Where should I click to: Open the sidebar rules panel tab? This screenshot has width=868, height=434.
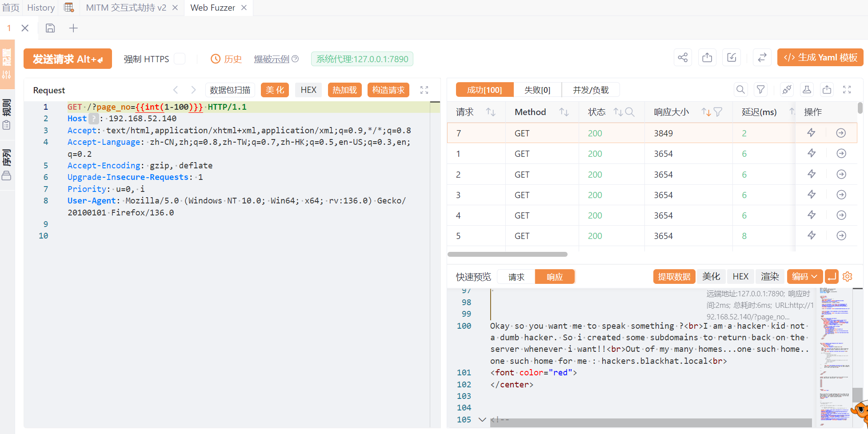(x=7, y=115)
